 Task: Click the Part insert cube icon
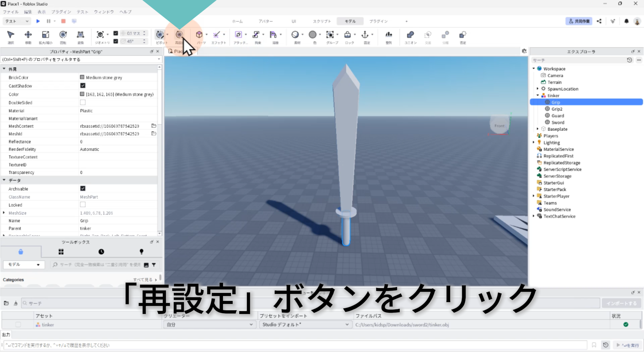click(x=199, y=35)
